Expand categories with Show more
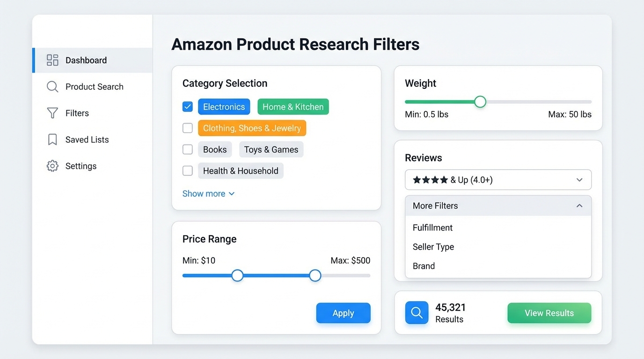The width and height of the screenshot is (644, 359). (208, 193)
